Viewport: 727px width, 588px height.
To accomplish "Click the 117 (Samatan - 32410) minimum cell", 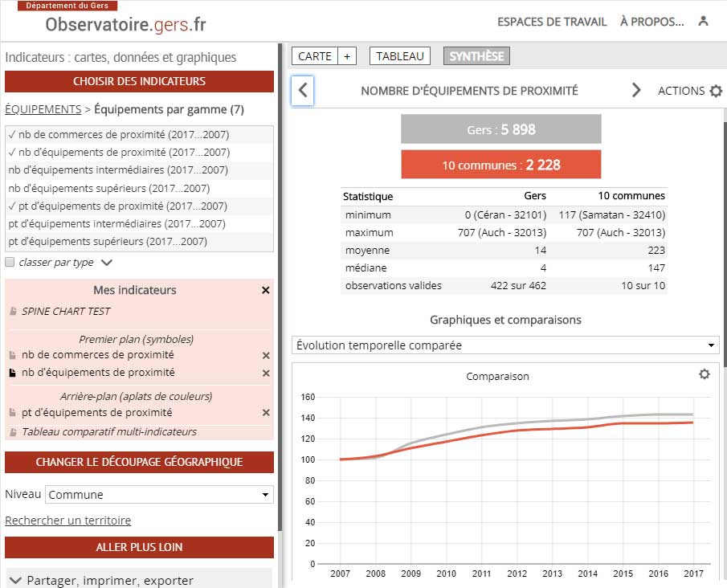I will coord(611,214).
